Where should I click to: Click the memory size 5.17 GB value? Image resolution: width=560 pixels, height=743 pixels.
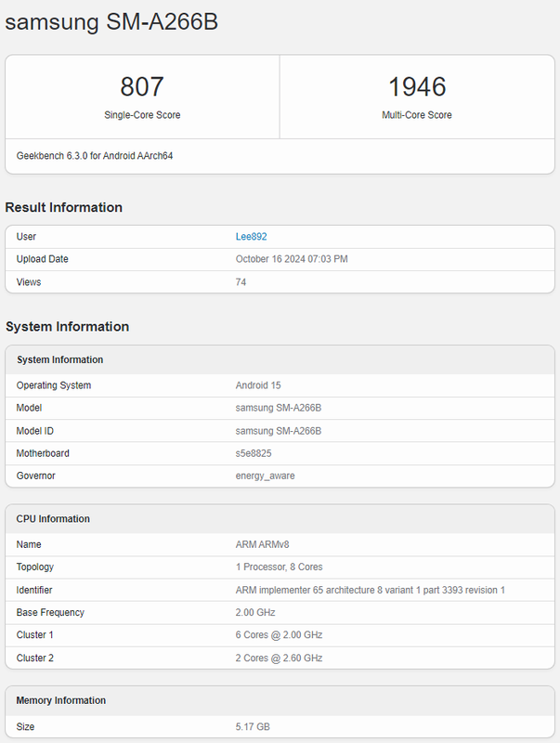point(253,726)
